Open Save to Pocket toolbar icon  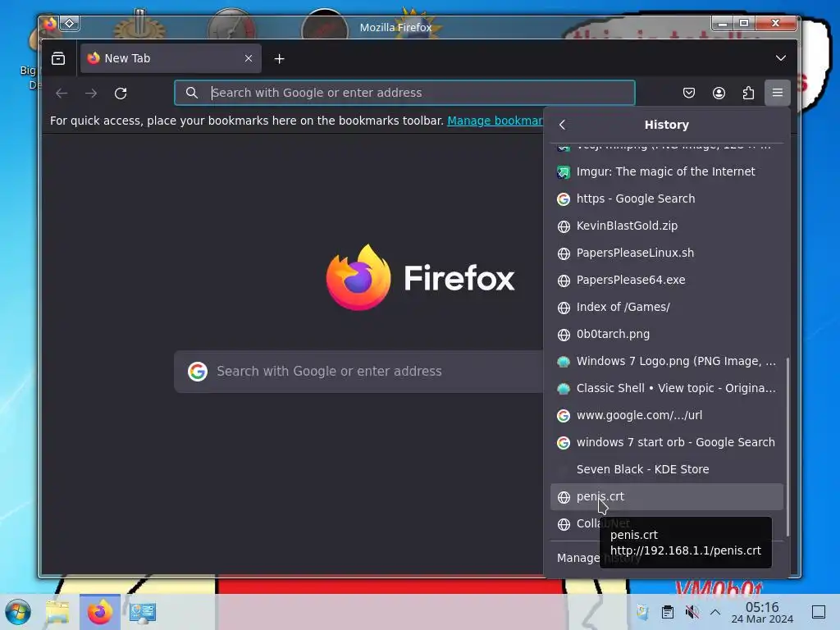[x=689, y=93]
